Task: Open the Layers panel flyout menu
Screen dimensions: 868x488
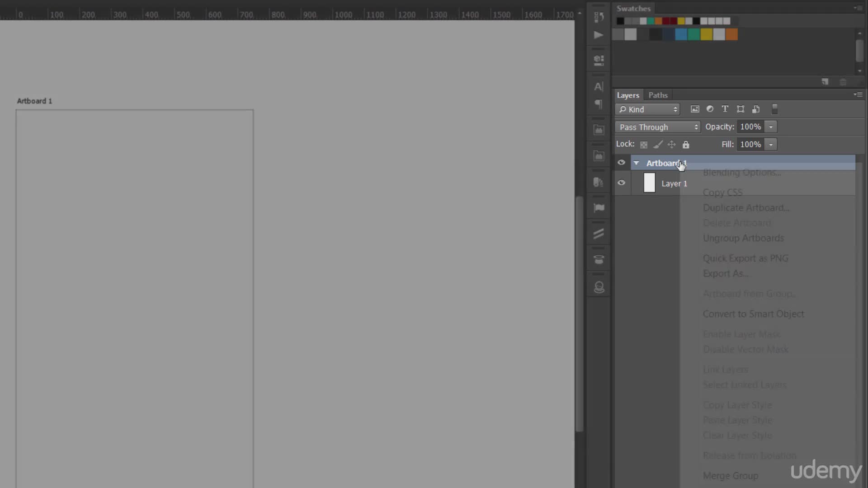Action: pos(858,94)
